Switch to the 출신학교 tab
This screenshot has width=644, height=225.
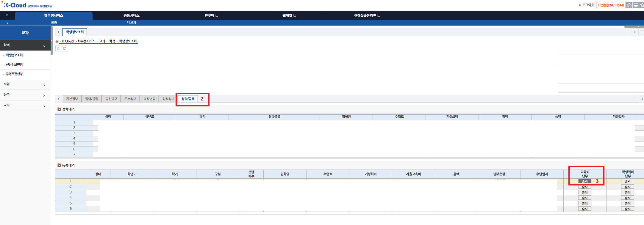click(x=111, y=99)
